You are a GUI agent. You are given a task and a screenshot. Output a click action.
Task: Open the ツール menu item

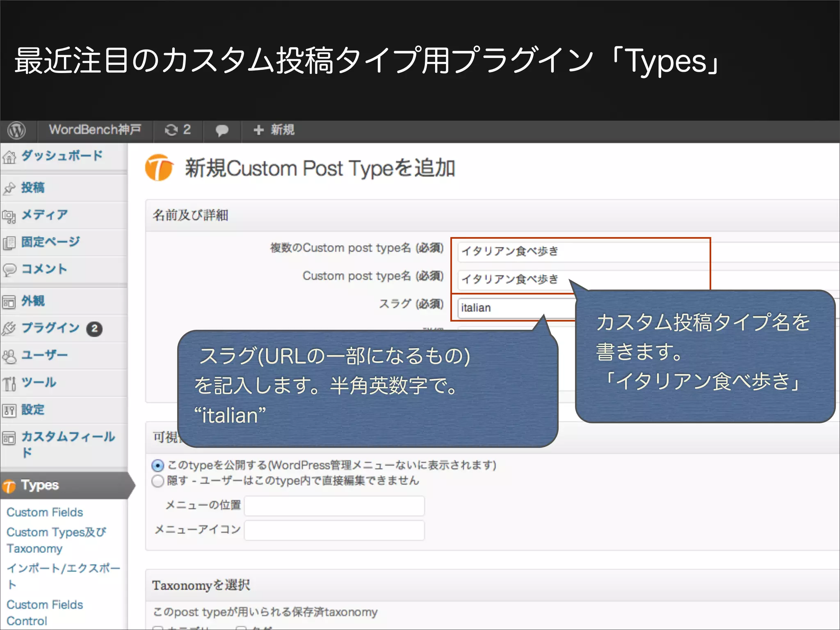(x=39, y=382)
